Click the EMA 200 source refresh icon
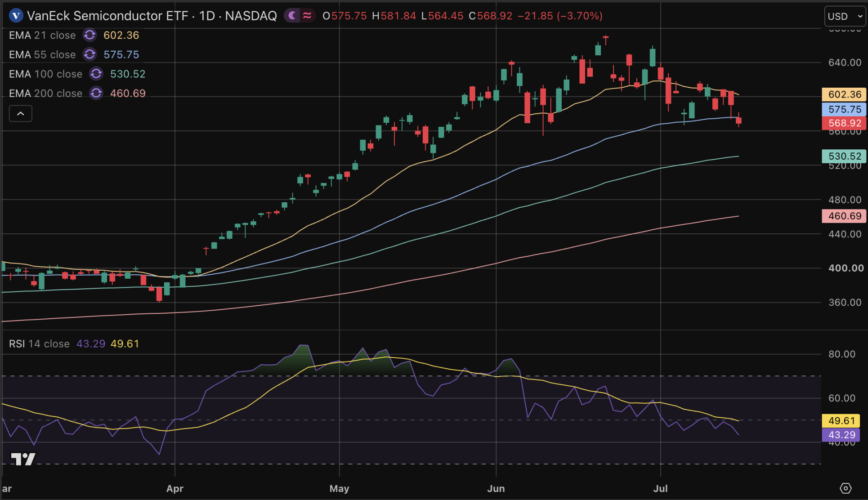Screen dimensions: 868x500 point(96,93)
